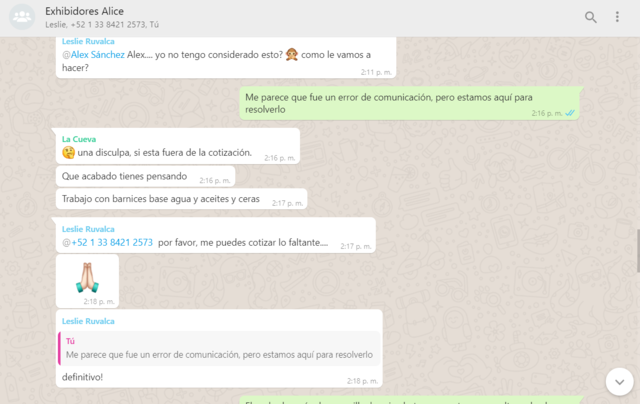Open group info via Exhibidores Alice title

[x=84, y=11]
